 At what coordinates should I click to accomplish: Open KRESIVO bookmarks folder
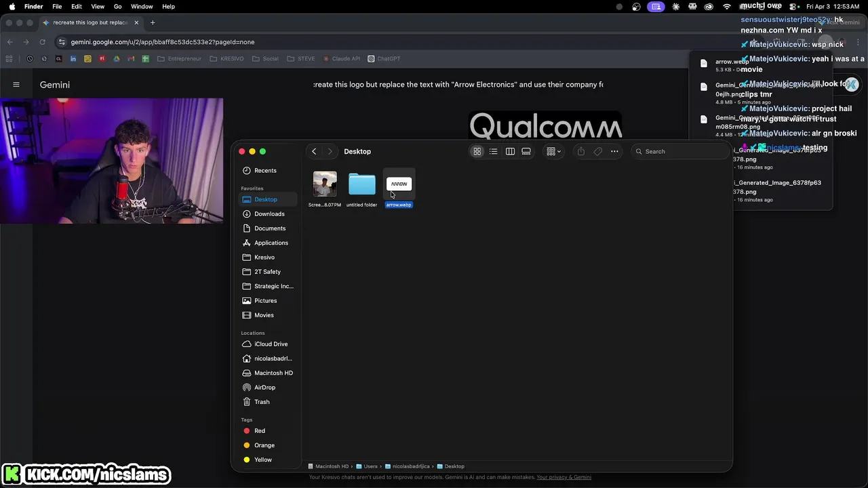pos(226,59)
